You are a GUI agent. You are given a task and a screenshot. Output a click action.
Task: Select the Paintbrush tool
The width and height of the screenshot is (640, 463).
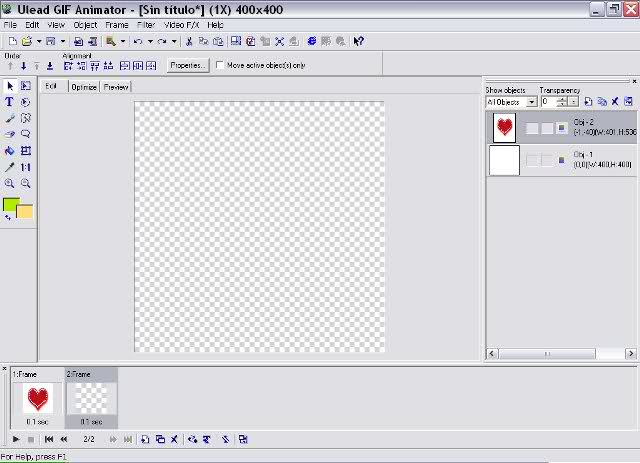coord(10,118)
